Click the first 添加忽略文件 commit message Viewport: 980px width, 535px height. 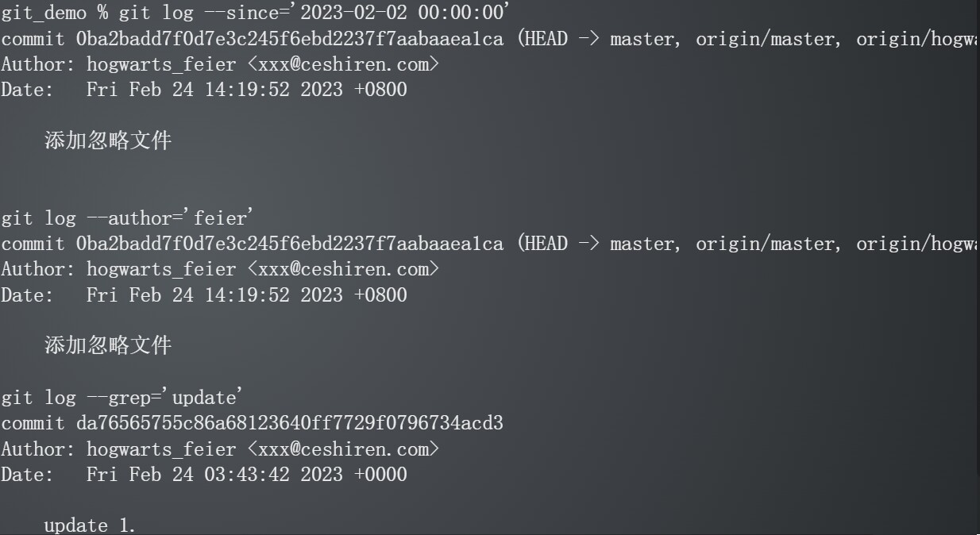(108, 141)
